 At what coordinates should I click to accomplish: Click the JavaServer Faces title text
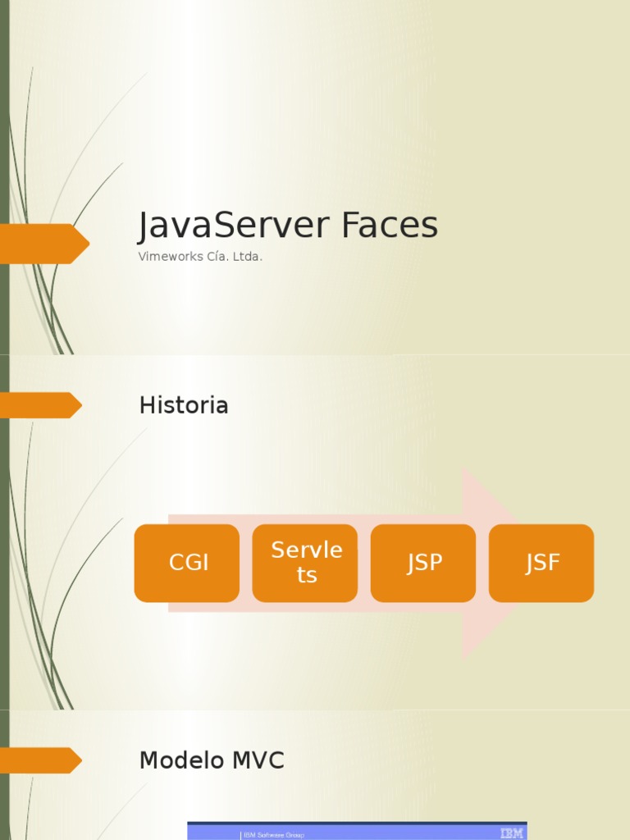pyautogui.click(x=288, y=226)
